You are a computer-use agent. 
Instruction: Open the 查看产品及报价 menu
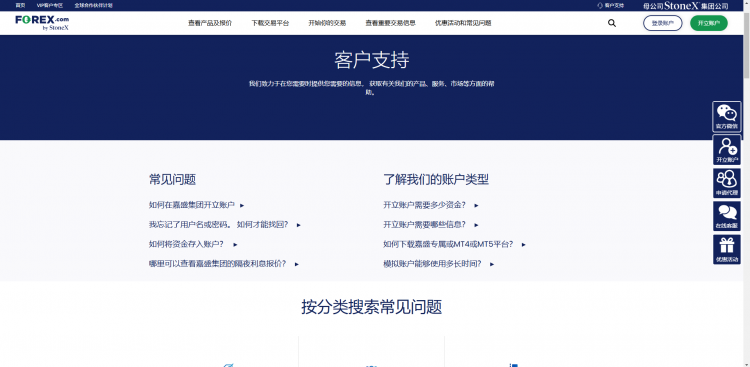point(210,23)
